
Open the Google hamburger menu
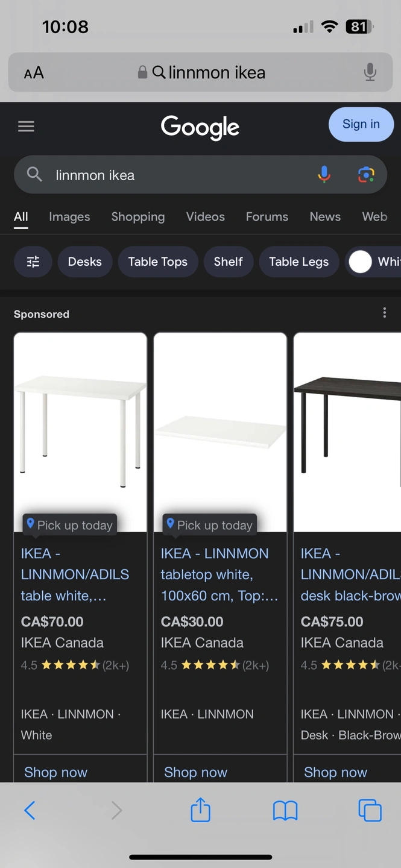(26, 127)
